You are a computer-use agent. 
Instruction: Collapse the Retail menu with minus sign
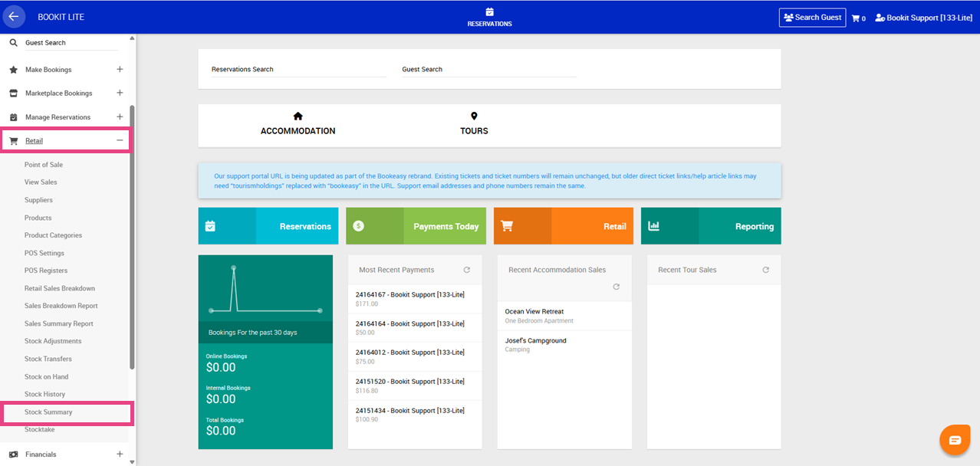click(x=120, y=140)
